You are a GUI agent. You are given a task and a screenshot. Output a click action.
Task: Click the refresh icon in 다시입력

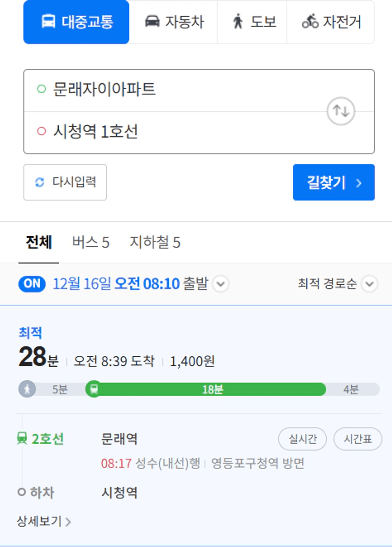coord(40,182)
